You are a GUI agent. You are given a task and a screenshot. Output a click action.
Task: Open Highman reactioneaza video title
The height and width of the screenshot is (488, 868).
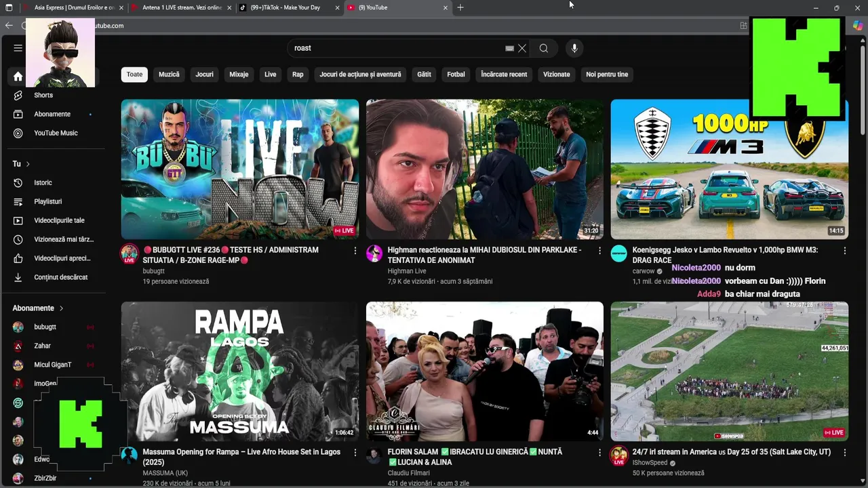[484, 255]
